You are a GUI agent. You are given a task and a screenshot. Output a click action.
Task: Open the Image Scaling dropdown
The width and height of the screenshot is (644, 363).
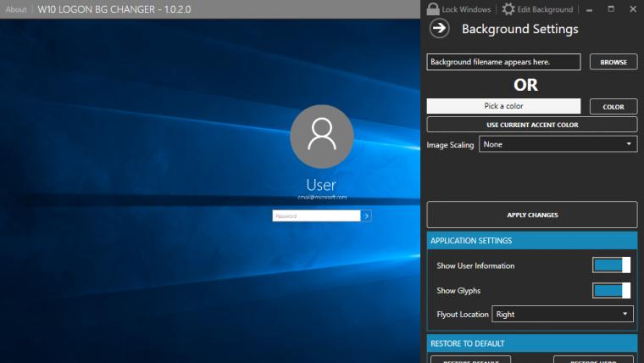558,144
